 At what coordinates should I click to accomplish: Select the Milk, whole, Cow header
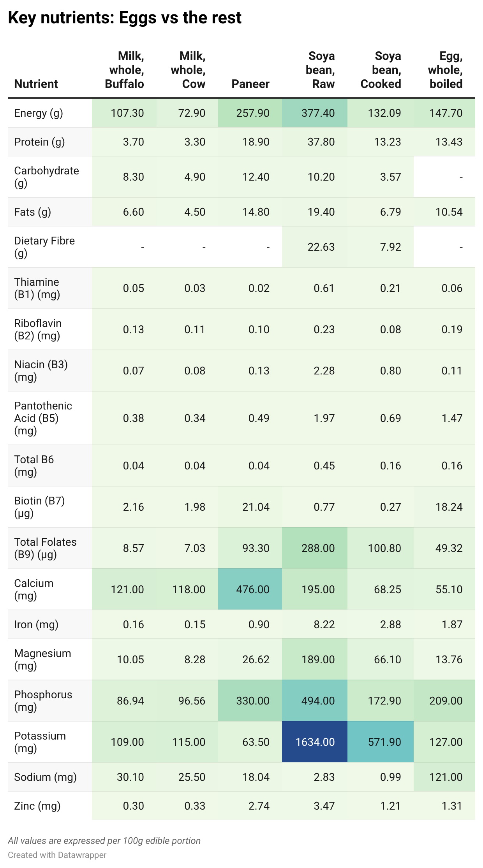click(x=188, y=70)
